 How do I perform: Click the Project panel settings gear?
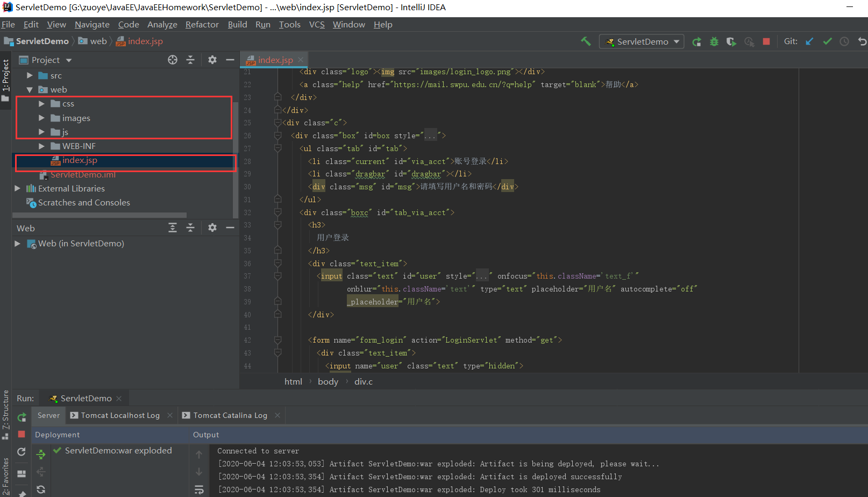[x=212, y=60]
